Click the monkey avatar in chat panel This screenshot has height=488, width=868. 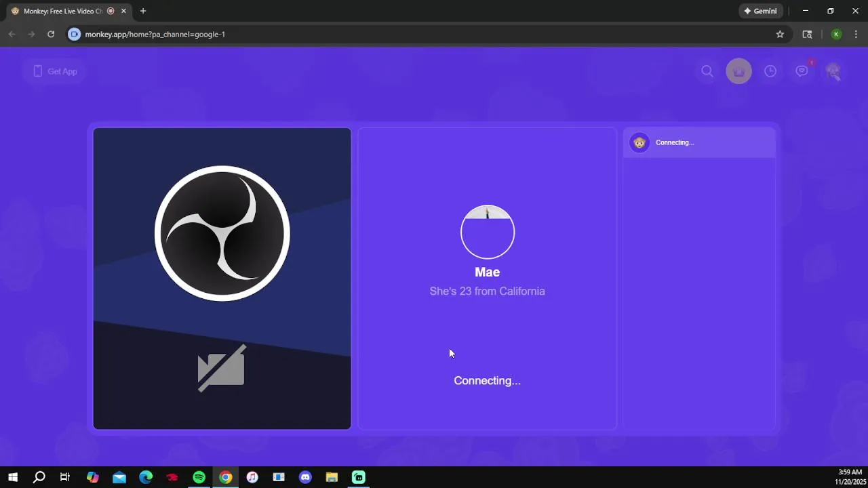click(639, 142)
